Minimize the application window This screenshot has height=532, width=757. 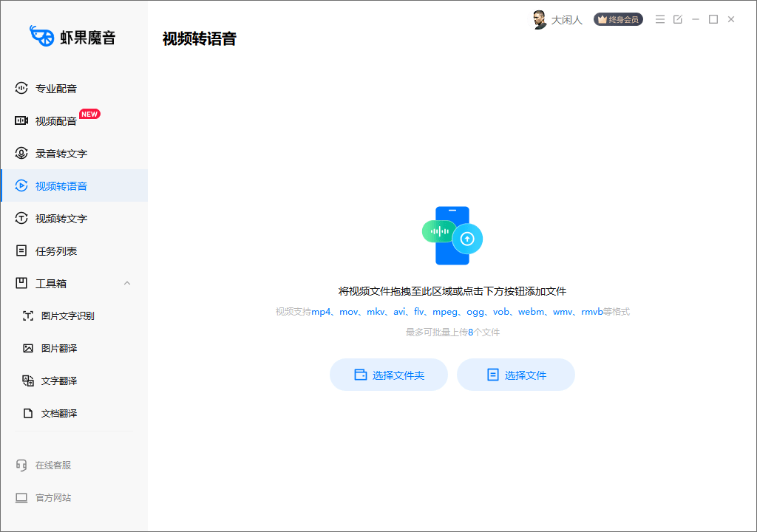696,19
